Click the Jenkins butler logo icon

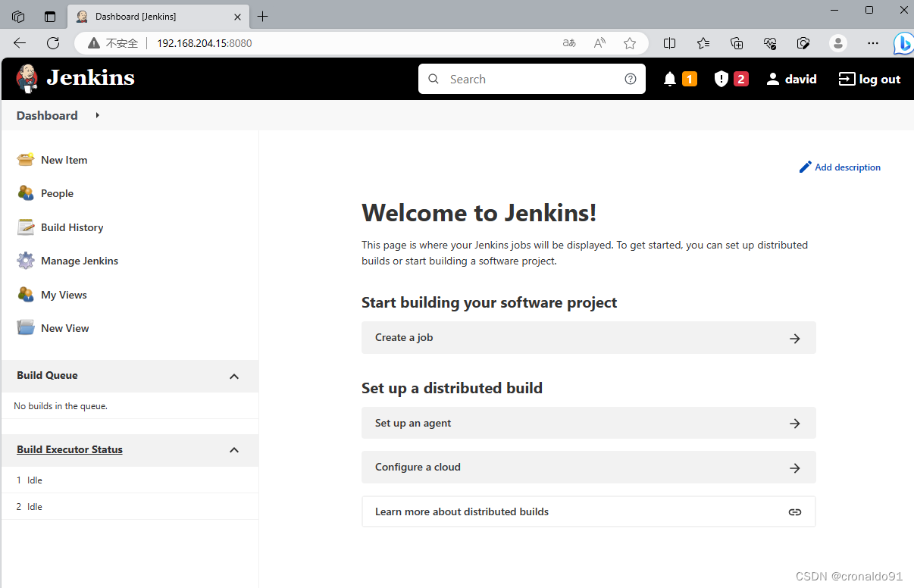pyautogui.click(x=27, y=78)
